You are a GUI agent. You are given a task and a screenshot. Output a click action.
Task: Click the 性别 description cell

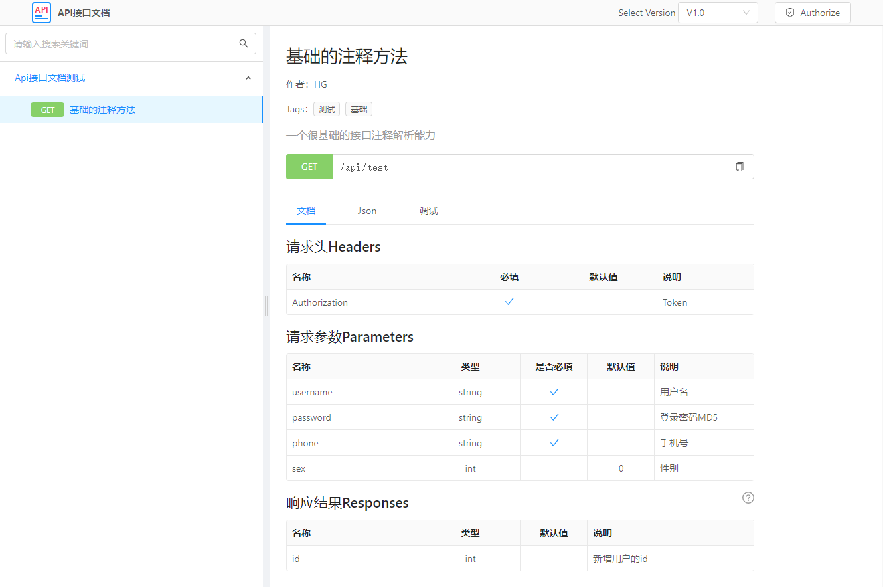pyautogui.click(x=704, y=468)
